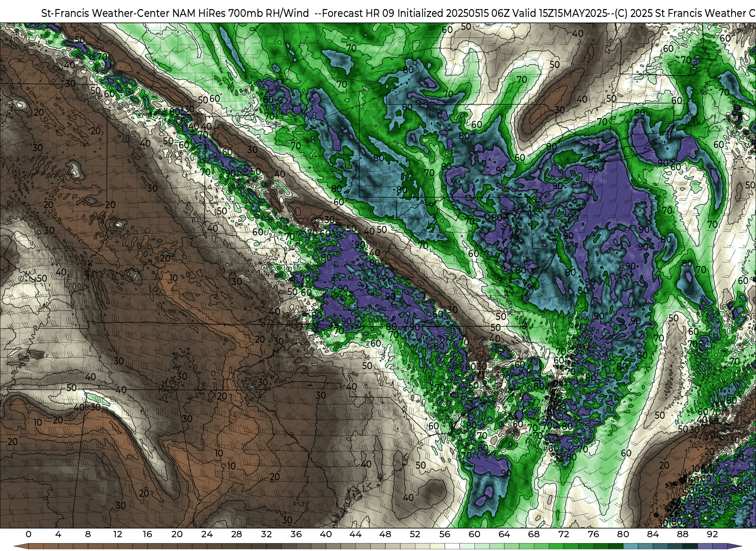Click the colorbar label 8

[x=88, y=534]
